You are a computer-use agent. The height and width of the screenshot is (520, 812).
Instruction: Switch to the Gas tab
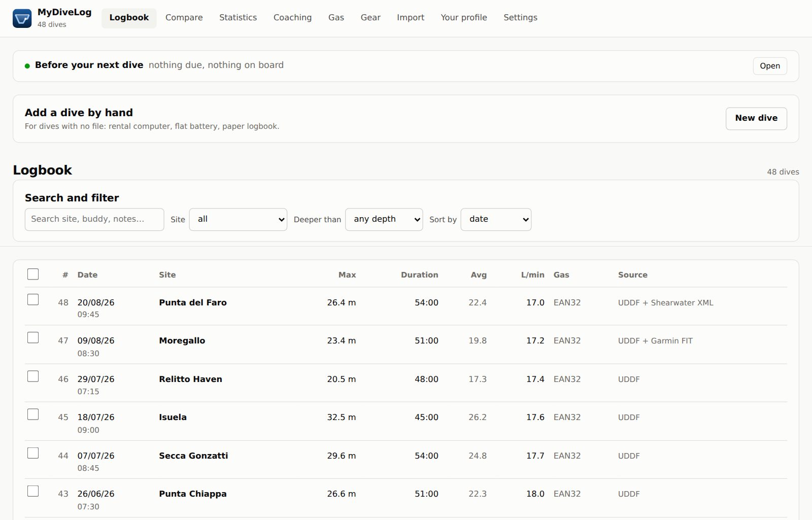[336, 18]
